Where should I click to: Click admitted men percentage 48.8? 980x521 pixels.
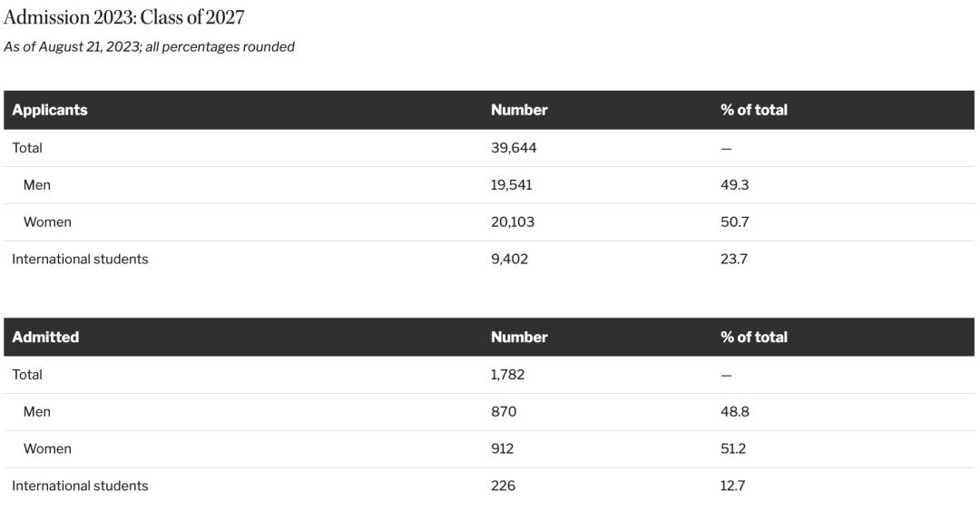point(734,411)
